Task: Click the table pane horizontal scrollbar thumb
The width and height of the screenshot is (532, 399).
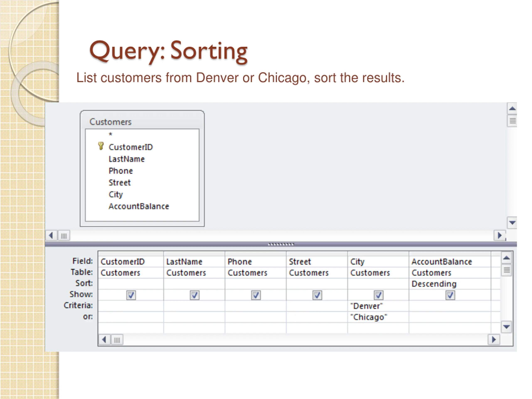Action: (x=64, y=236)
